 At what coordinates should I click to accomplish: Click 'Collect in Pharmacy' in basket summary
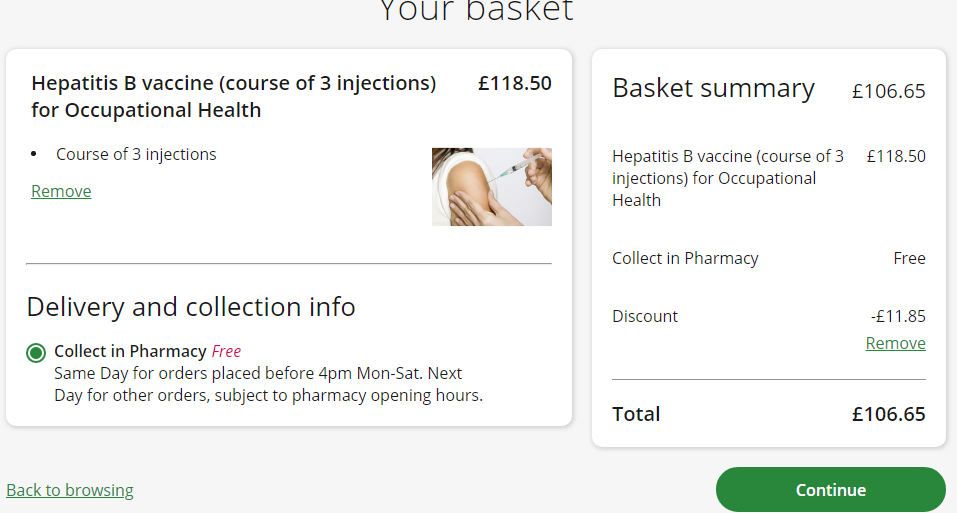(685, 258)
